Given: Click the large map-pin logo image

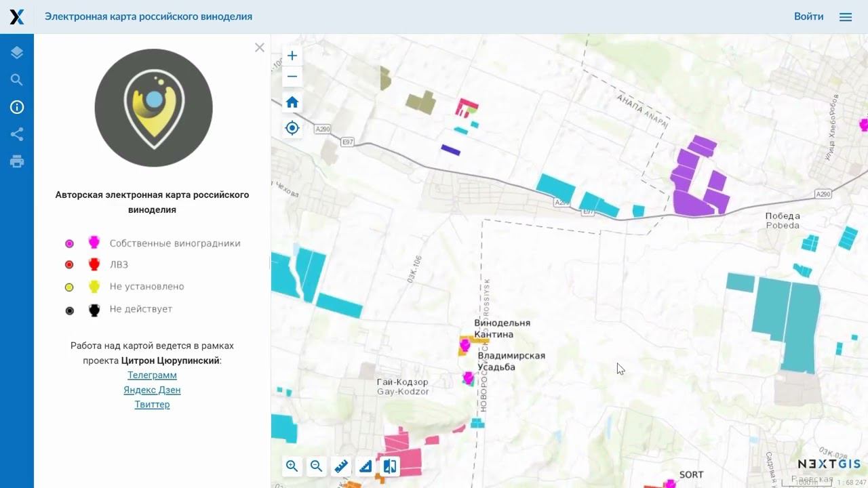Looking at the screenshot, I should pos(153,108).
